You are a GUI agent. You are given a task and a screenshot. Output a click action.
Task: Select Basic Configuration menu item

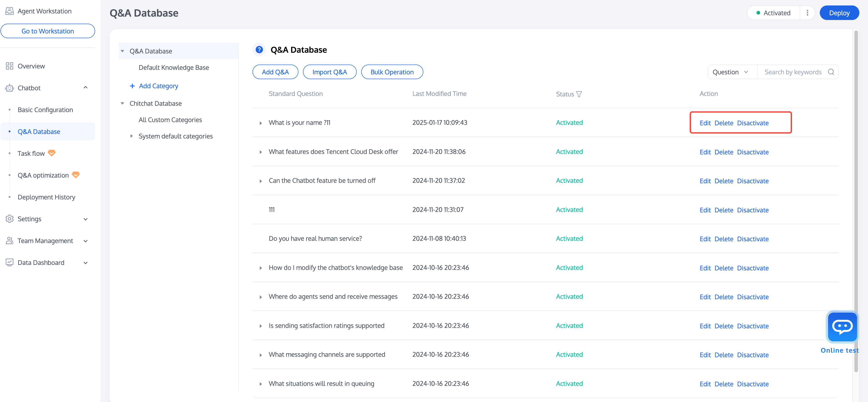pos(45,110)
